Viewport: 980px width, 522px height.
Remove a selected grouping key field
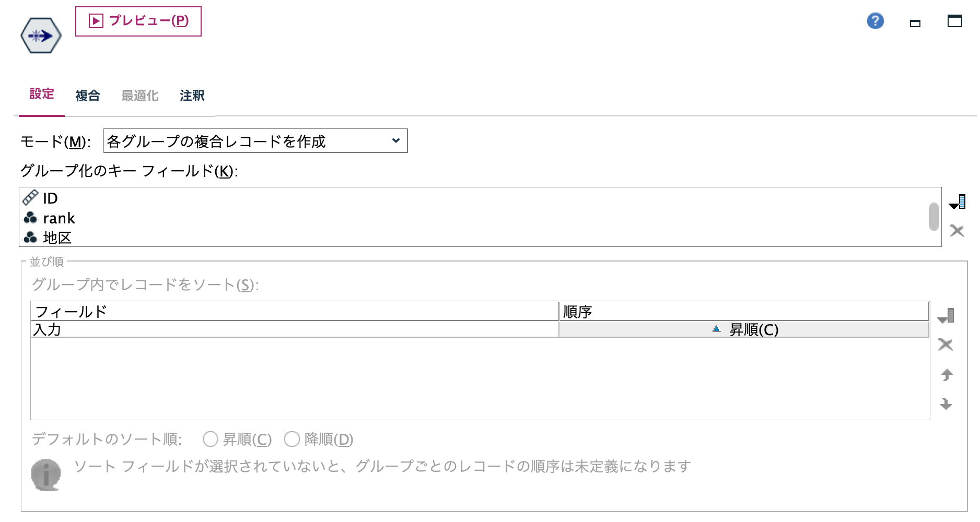[958, 231]
